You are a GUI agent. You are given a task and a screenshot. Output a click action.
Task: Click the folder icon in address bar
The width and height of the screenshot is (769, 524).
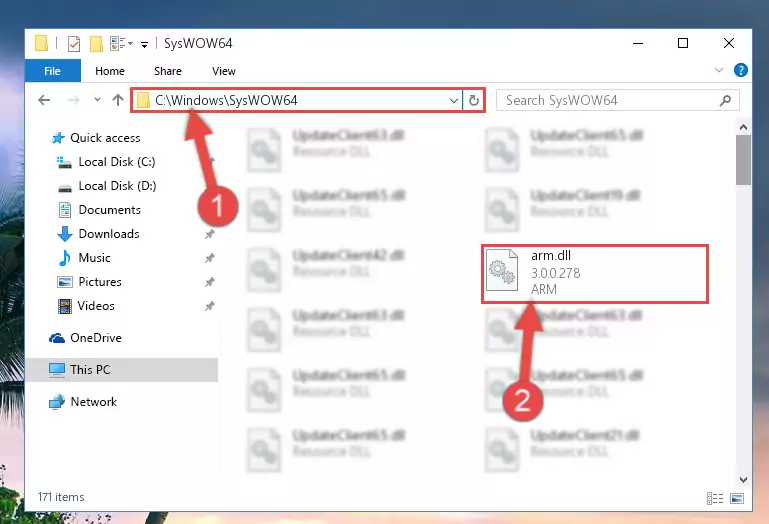pyautogui.click(x=143, y=101)
